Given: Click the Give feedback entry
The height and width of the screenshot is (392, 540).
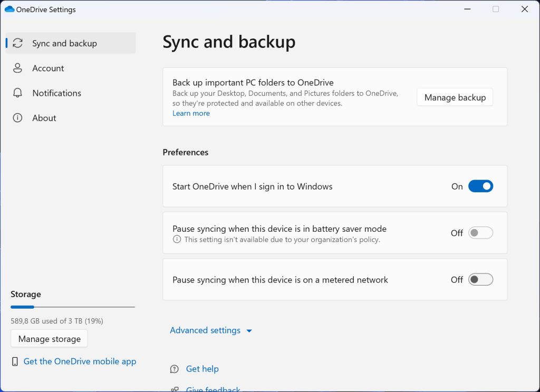Looking at the screenshot, I should pos(213,389).
